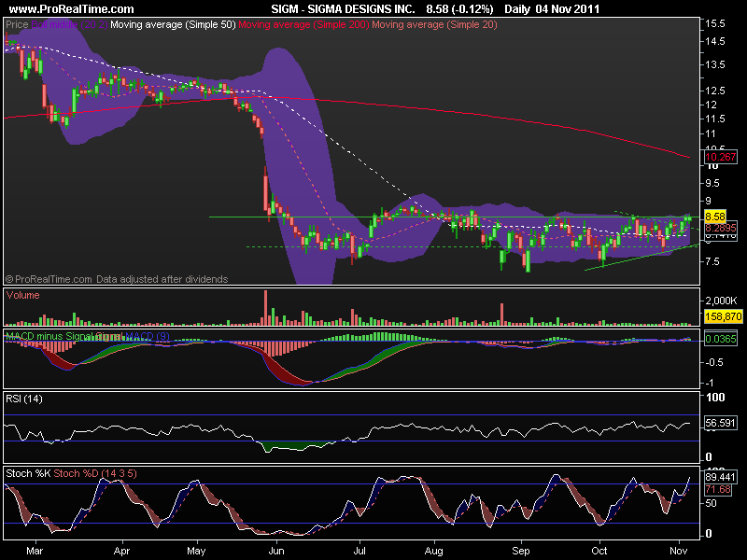
Task: Select the 0.0365 MACD value tag
Action: click(x=720, y=339)
